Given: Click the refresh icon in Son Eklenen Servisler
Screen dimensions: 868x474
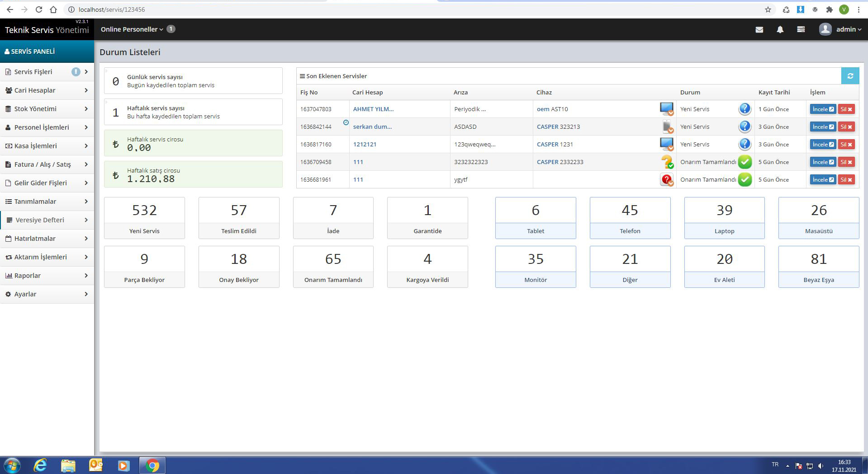Looking at the screenshot, I should [850, 76].
